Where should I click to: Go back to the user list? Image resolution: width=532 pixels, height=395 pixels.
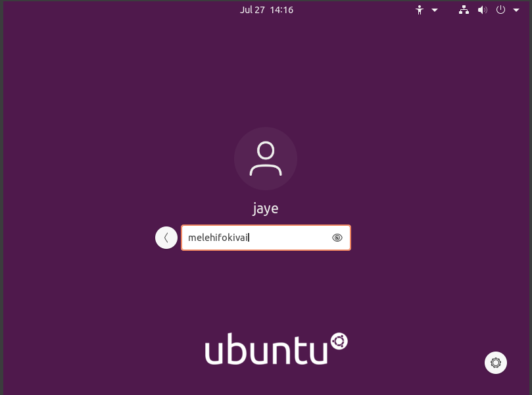(166, 238)
